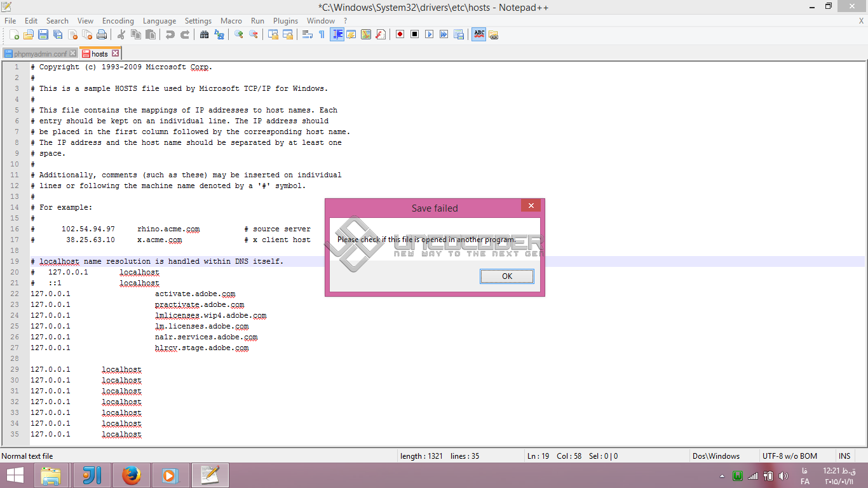Show hidden system tray icons
The image size is (868, 488).
722,476
